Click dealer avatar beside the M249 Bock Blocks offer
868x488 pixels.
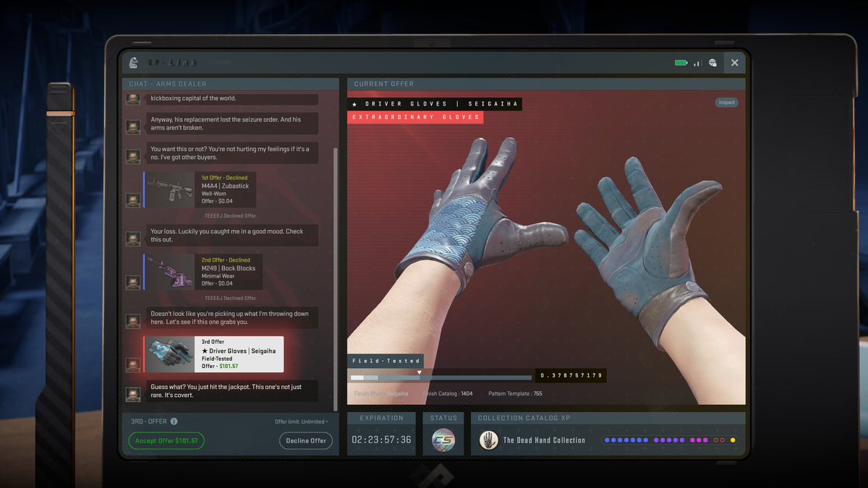pyautogui.click(x=133, y=283)
